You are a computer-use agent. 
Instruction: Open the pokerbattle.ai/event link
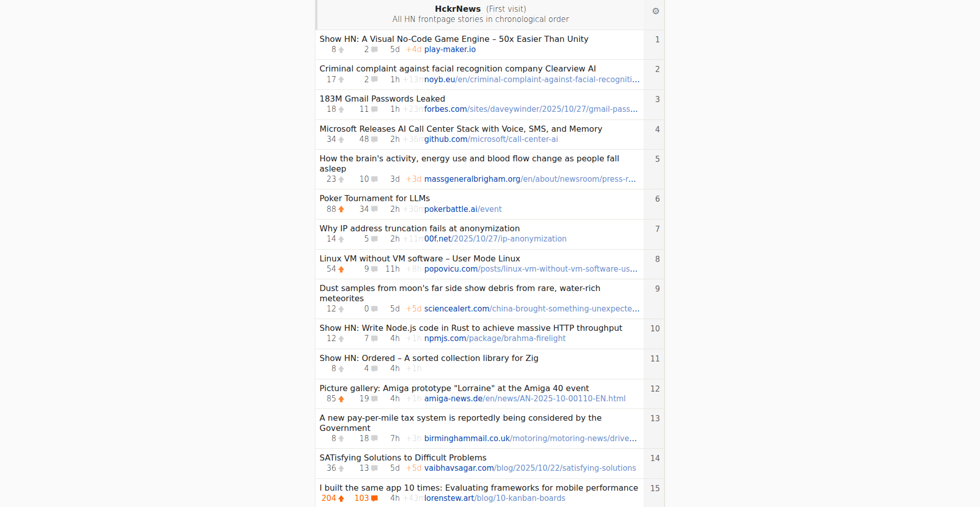click(462, 209)
